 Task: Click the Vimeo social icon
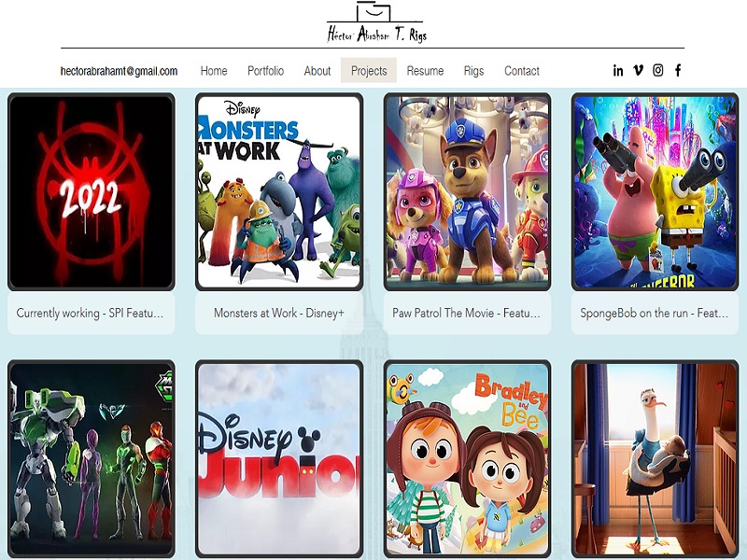[x=638, y=70]
